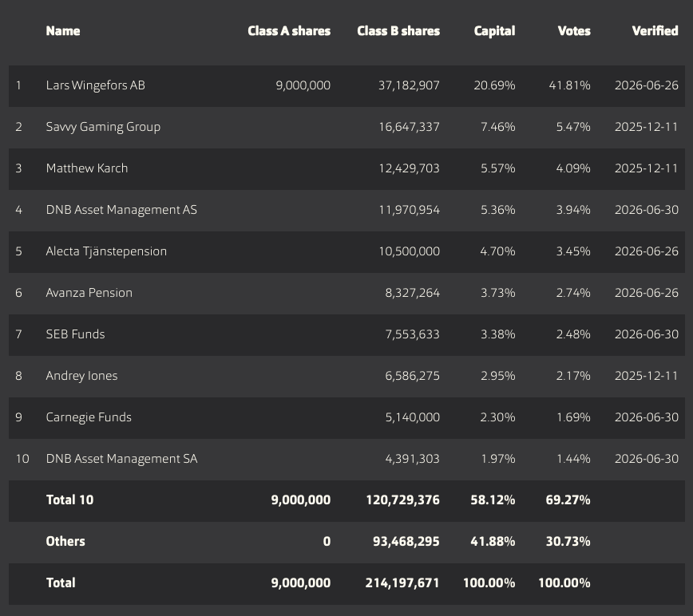Select the Alecta Tjänstepension name cell
The width and height of the screenshot is (693, 616).
[x=106, y=251]
